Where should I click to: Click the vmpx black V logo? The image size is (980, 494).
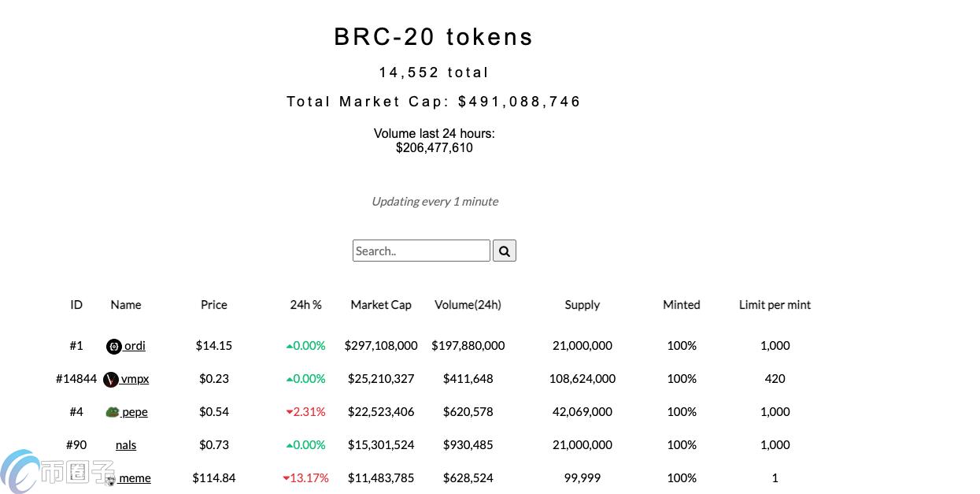110,379
